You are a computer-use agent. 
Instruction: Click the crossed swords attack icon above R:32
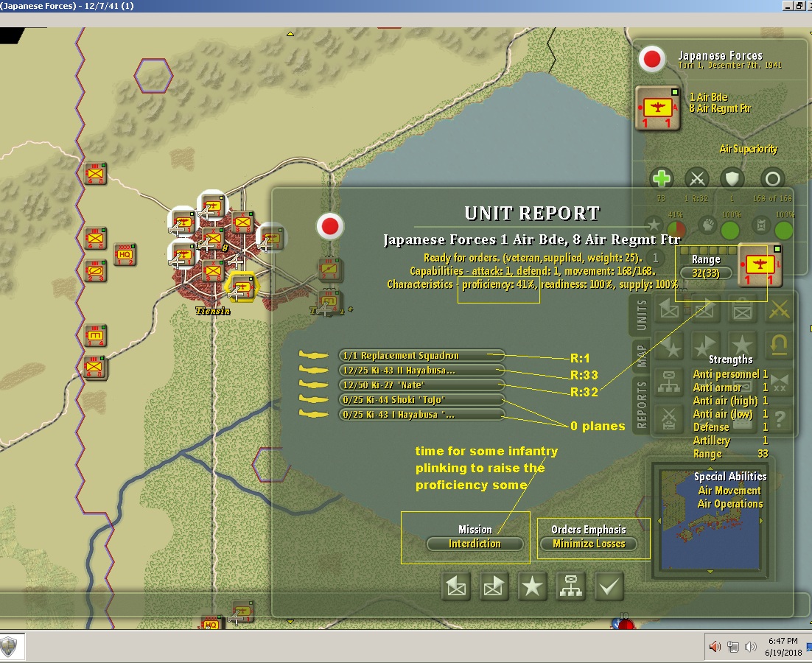[696, 179]
